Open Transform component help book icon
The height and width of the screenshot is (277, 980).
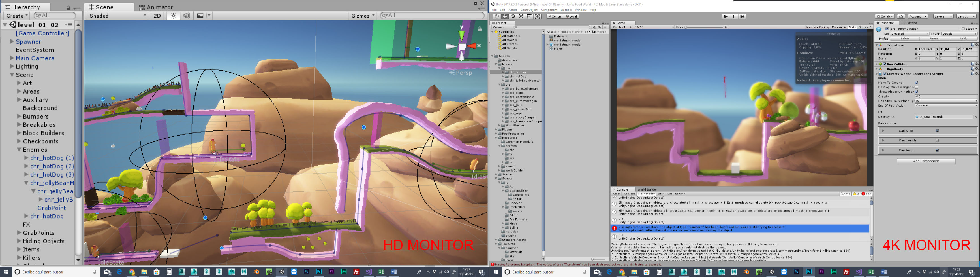click(x=972, y=45)
